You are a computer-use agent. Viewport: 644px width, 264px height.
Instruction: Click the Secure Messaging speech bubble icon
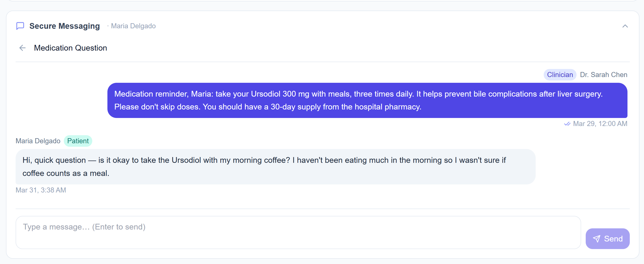[x=20, y=26]
